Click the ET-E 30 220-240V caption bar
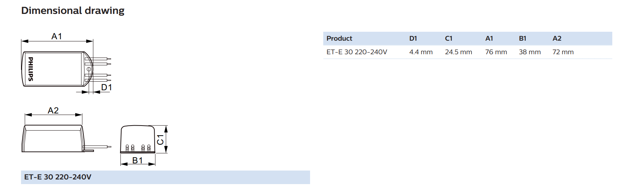This screenshot has width=644, height=193. tap(165, 177)
